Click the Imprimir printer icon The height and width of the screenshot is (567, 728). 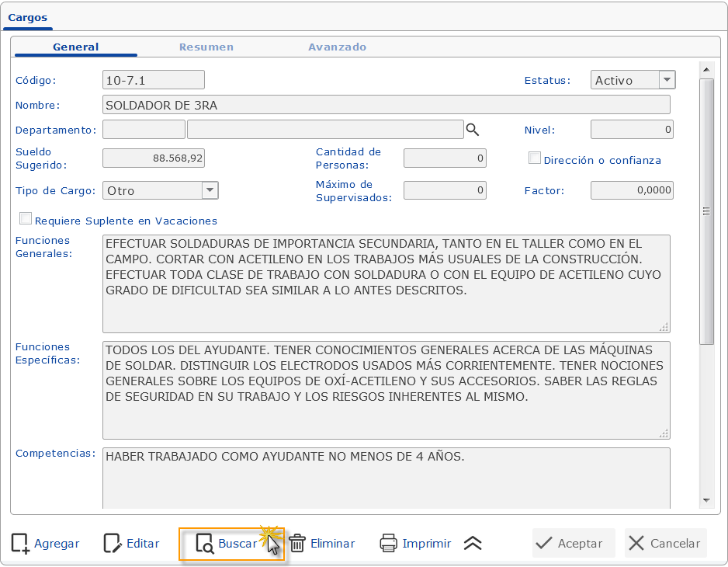pos(388,543)
